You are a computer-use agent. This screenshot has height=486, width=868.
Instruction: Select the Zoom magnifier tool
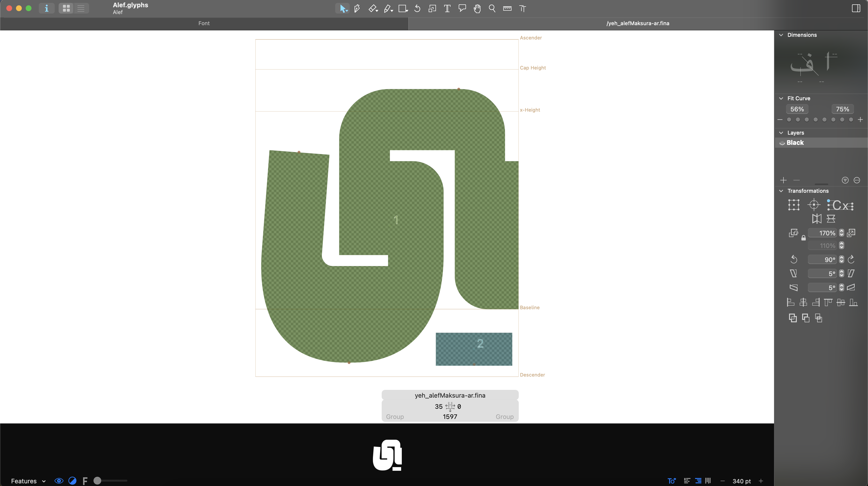click(492, 8)
